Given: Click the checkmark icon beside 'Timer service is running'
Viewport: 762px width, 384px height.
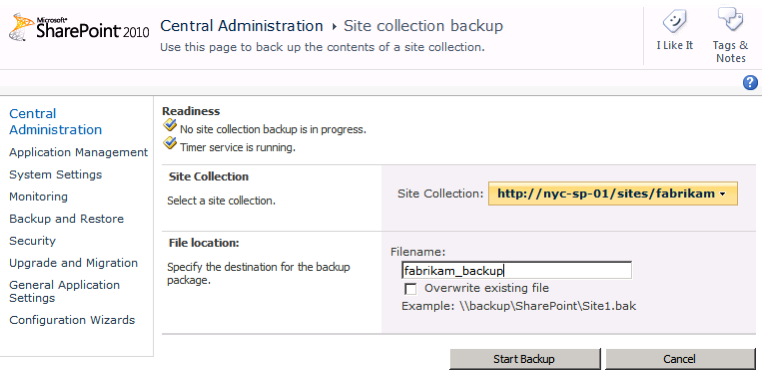Looking at the screenshot, I should 170,143.
